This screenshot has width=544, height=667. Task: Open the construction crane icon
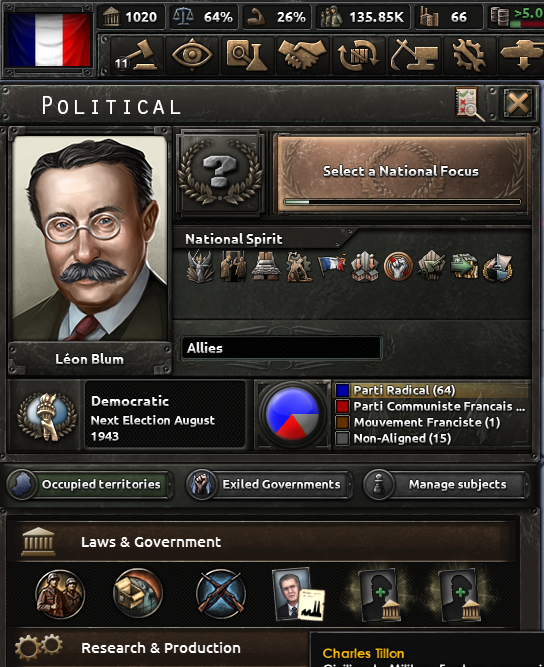[414, 56]
